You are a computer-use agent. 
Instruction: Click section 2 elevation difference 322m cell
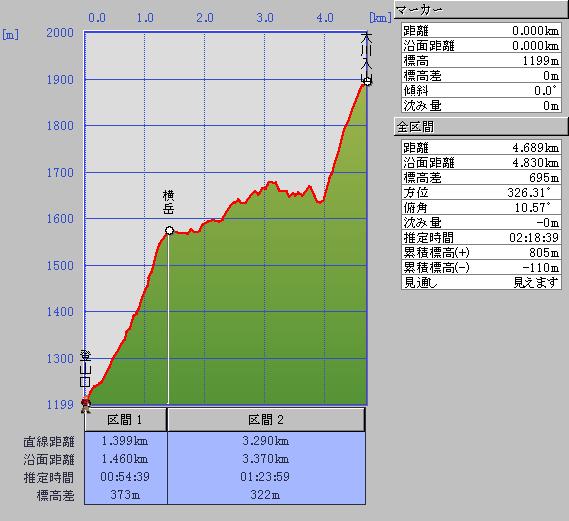point(266,495)
